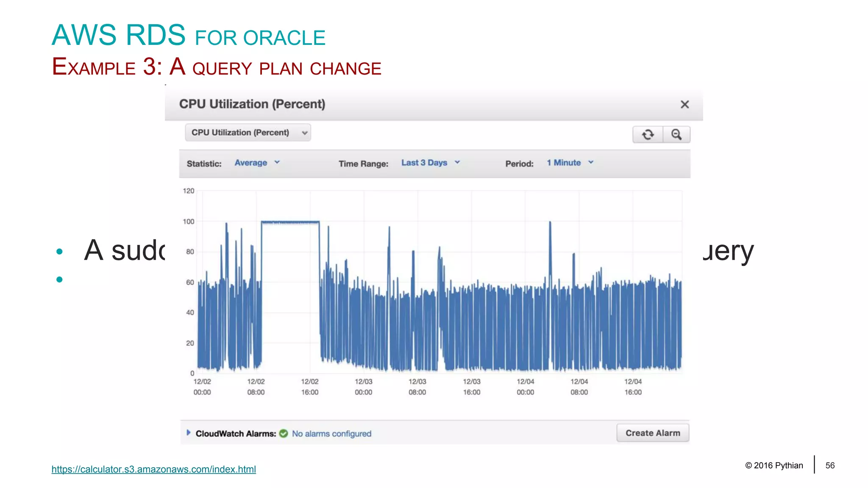868x488 pixels.
Task: Click the refresh graph icon
Action: pos(648,135)
